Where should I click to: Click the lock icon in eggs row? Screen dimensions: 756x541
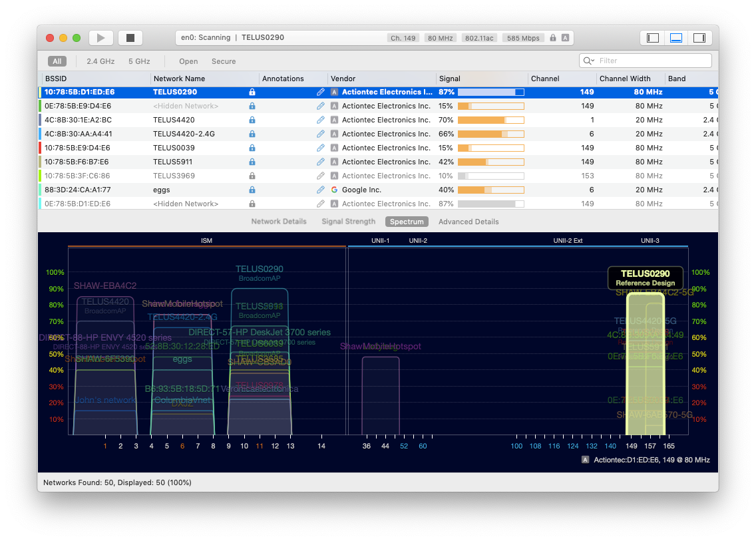[252, 190]
